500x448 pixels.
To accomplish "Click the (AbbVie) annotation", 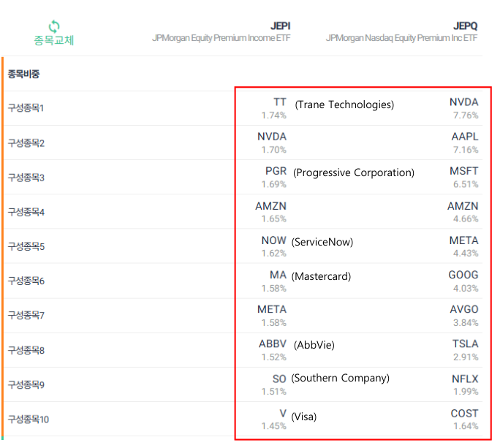I will coord(314,345).
